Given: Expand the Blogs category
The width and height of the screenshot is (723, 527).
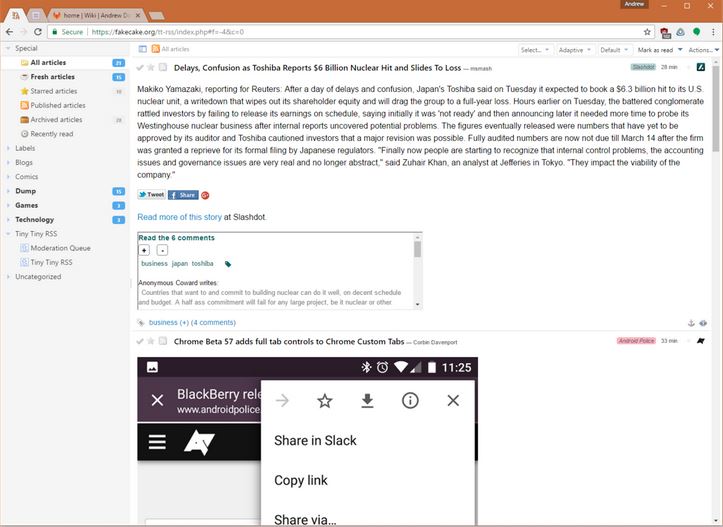Looking at the screenshot, I should pos(8,162).
